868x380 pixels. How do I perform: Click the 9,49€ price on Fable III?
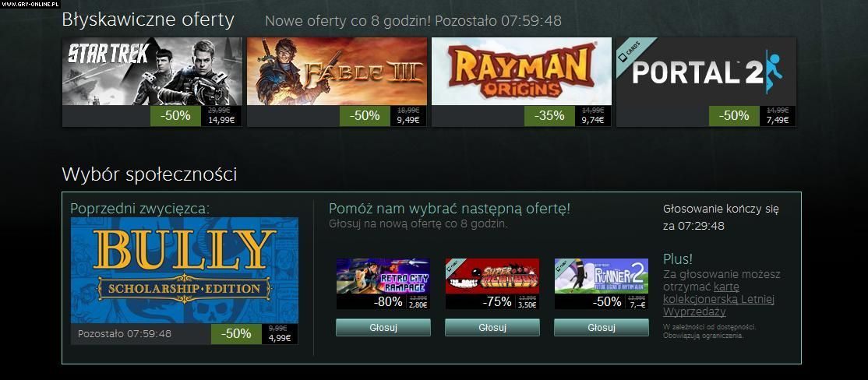point(408,119)
